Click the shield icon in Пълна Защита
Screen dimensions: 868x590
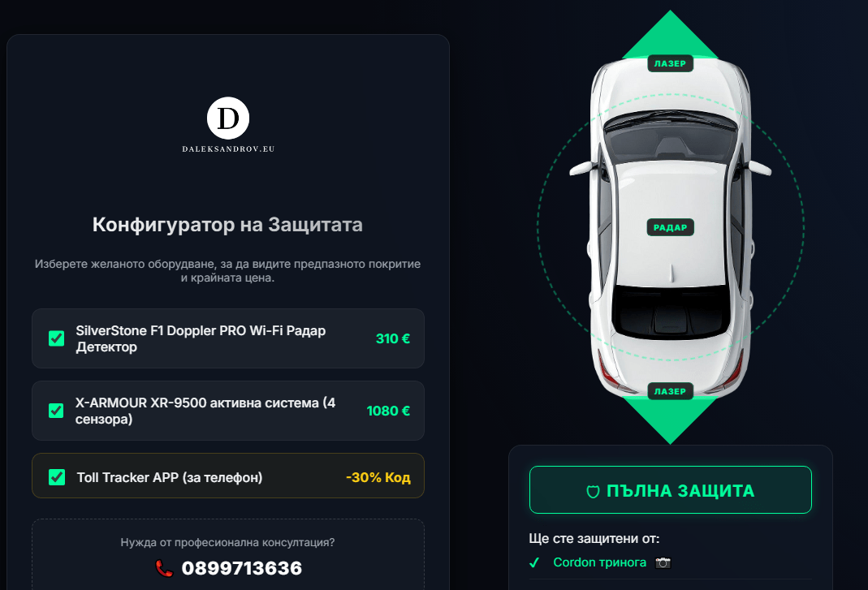pos(593,491)
